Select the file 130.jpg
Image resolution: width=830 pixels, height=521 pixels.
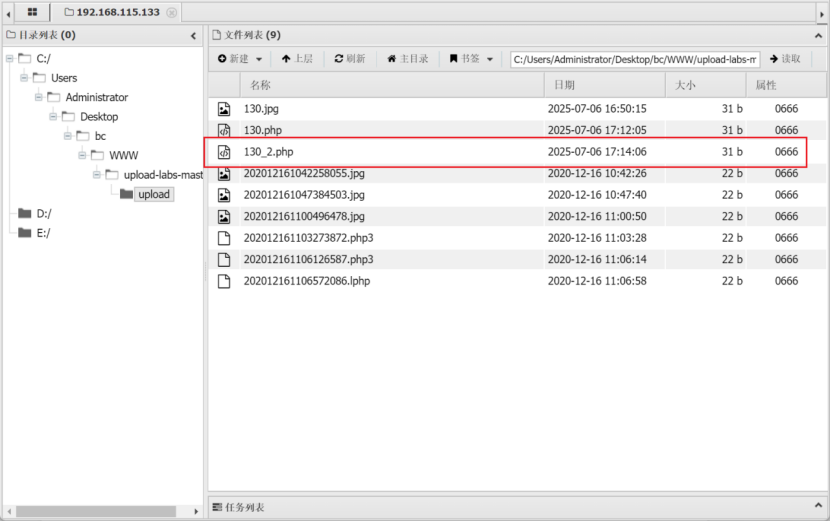(x=261, y=109)
